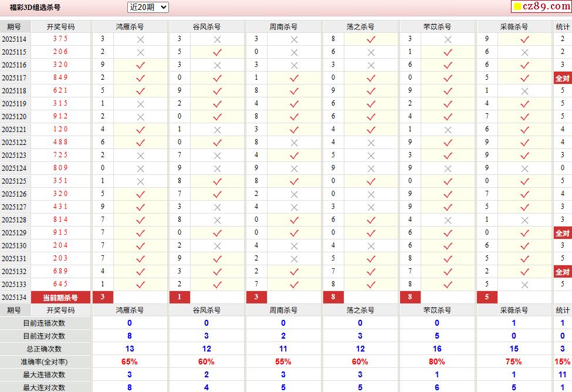Click 芣苡杀号 check mark in row 2025115
Screen dimensions: 572x392
point(448,53)
